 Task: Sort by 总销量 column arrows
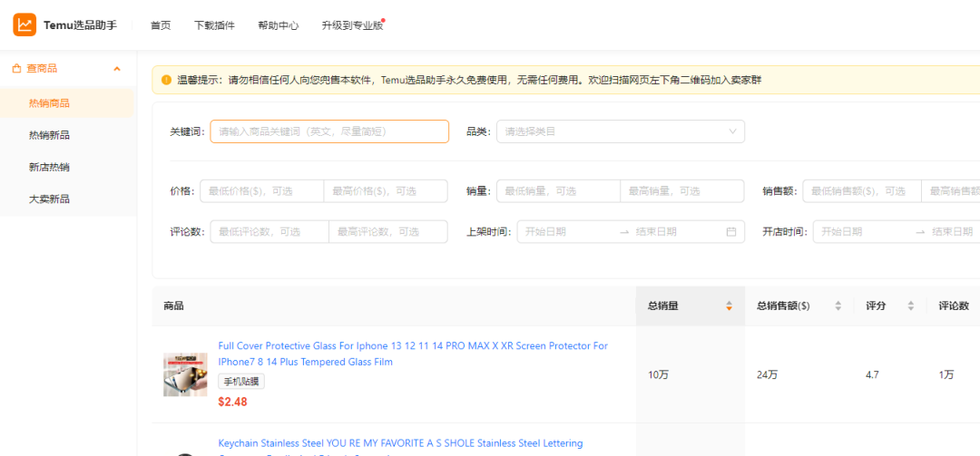pos(729,306)
